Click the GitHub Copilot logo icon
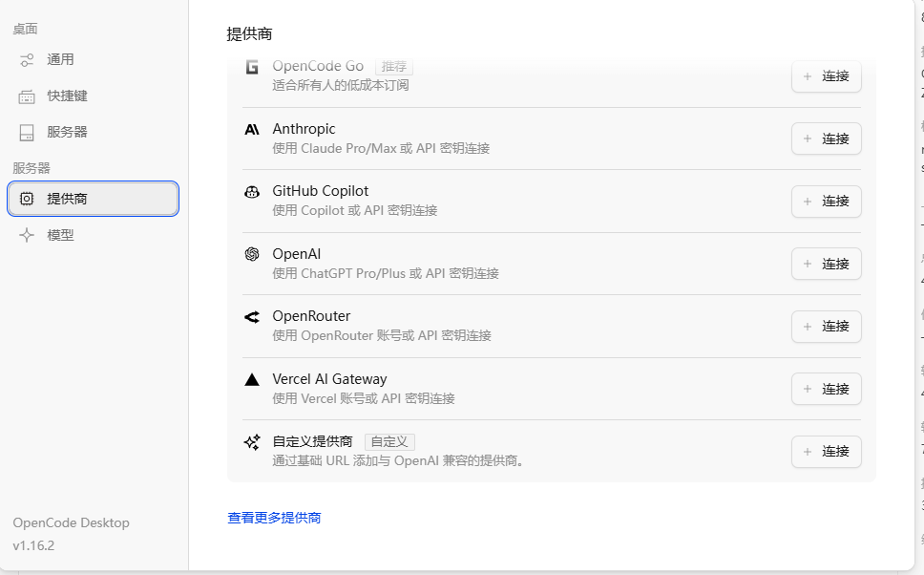 point(252,192)
